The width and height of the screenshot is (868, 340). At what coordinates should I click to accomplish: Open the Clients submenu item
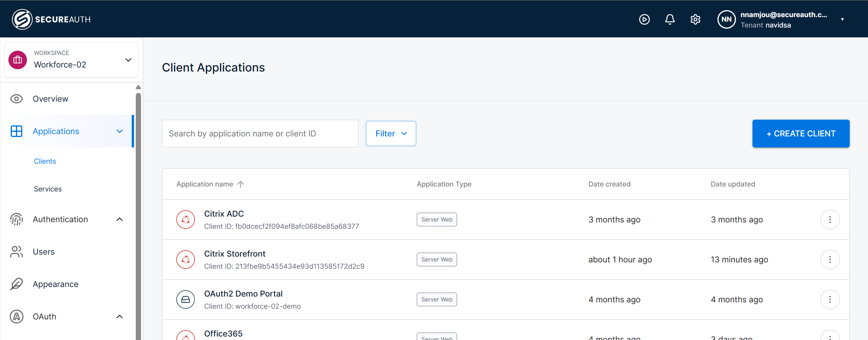click(x=45, y=161)
